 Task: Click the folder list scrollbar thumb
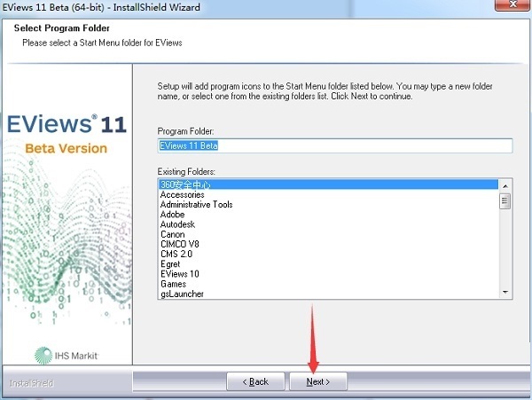click(505, 200)
